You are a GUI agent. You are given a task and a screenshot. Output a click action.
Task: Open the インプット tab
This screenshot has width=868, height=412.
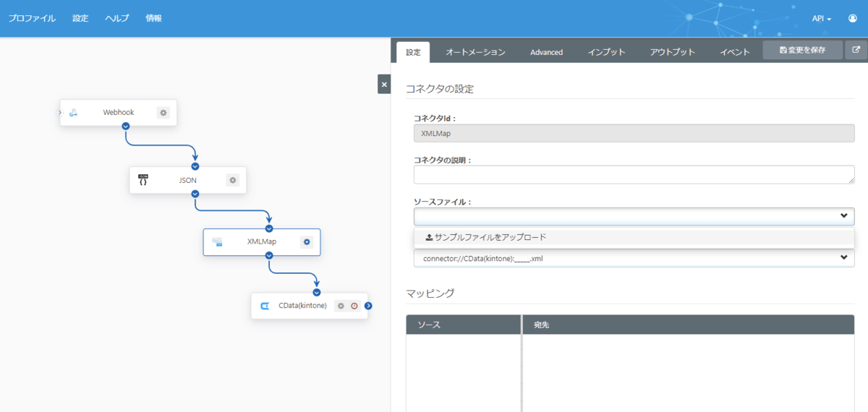click(x=606, y=52)
